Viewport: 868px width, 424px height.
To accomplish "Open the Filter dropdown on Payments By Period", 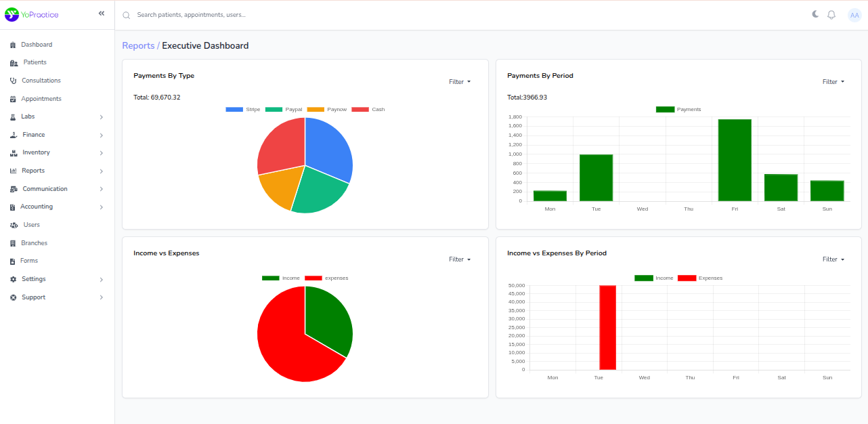I will [833, 81].
